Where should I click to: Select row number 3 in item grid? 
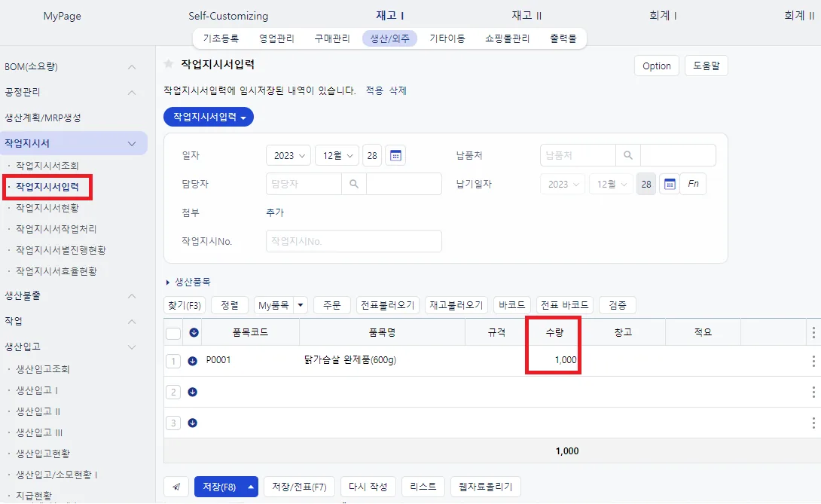(173, 423)
